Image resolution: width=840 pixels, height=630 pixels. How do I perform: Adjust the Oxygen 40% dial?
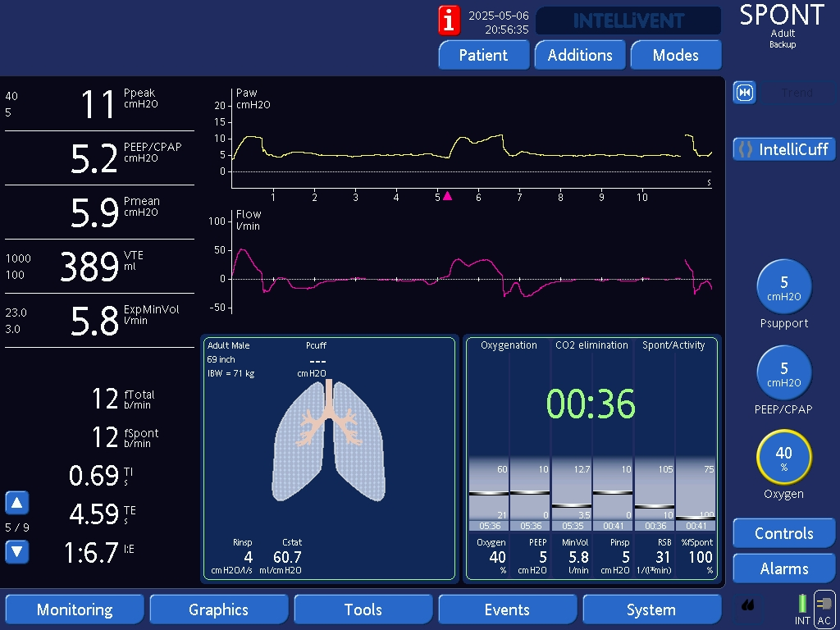783,458
